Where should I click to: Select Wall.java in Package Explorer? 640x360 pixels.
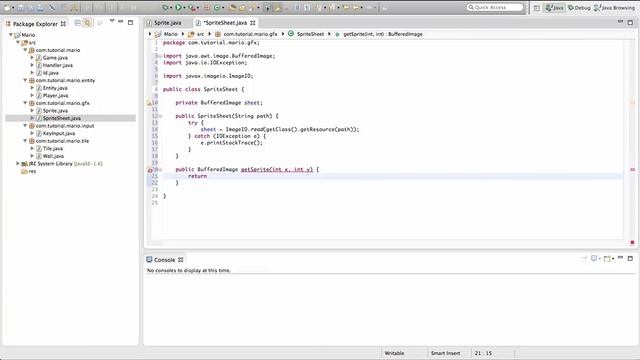pos(53,156)
